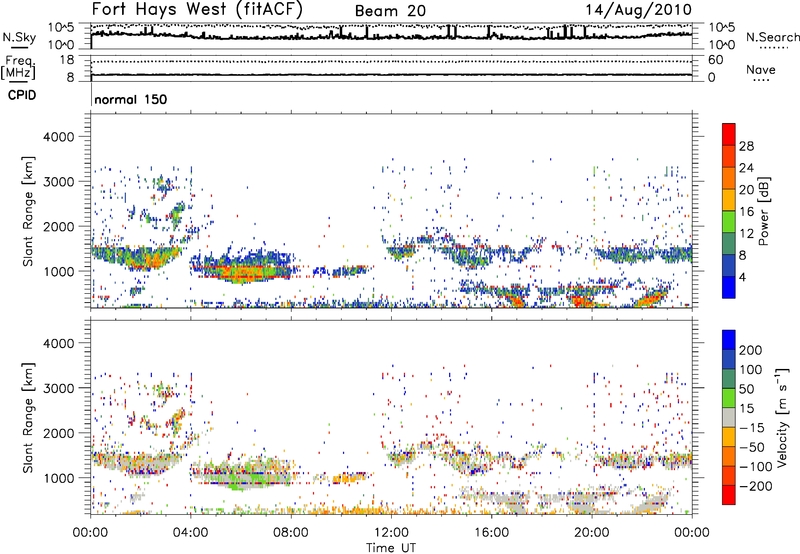The image size is (800, 554).
Task: Click the 'N.Search' legend label
Action: point(772,37)
